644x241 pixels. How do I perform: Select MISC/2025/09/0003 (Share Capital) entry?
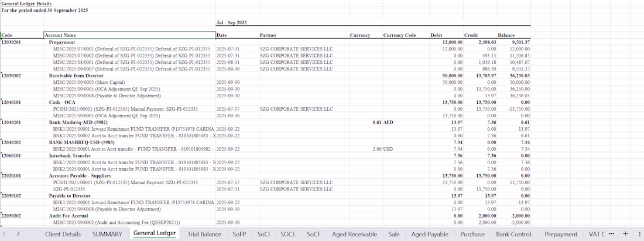tap(129, 82)
